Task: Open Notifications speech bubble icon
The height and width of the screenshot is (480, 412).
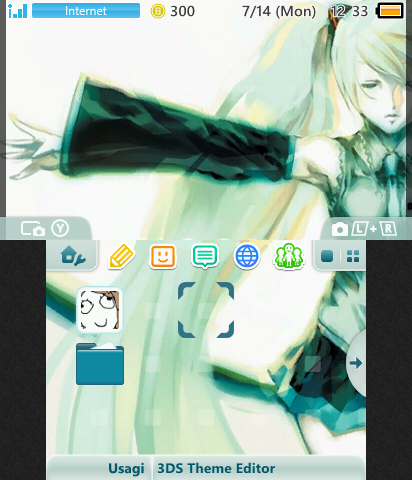Action: pos(205,256)
